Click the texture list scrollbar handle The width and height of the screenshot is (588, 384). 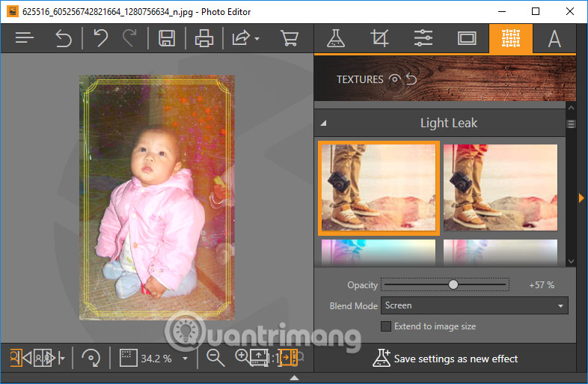coord(571,124)
